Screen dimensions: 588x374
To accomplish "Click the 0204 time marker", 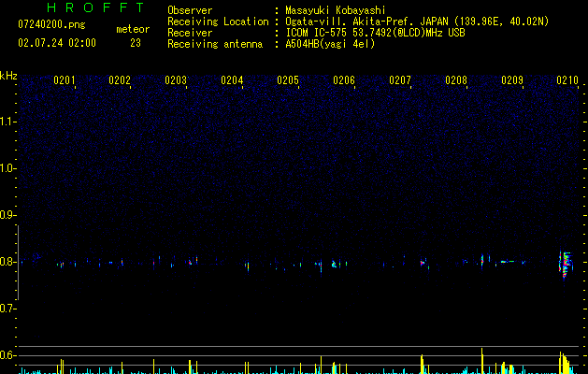I will 232,80.
